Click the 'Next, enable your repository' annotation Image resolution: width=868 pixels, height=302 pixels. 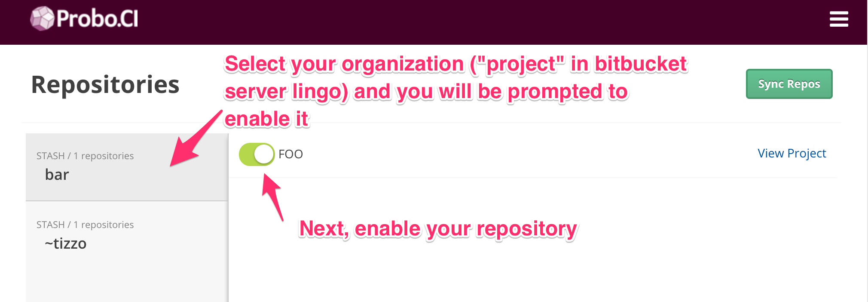[438, 228]
